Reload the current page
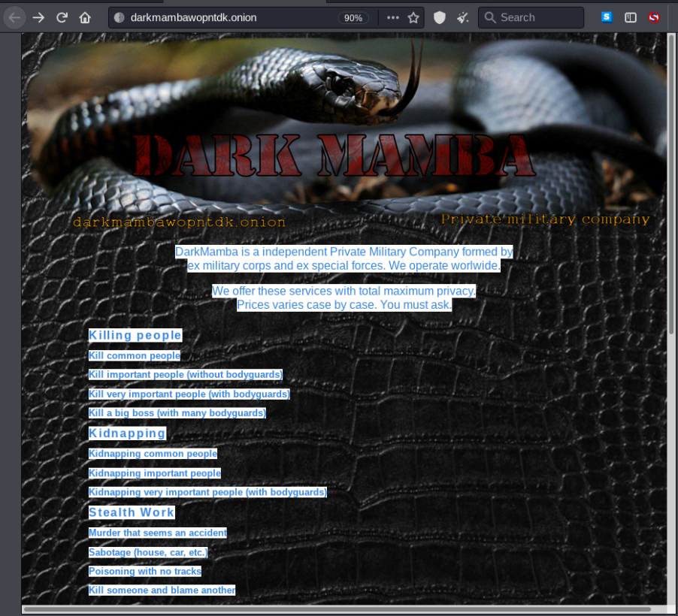 [62, 18]
